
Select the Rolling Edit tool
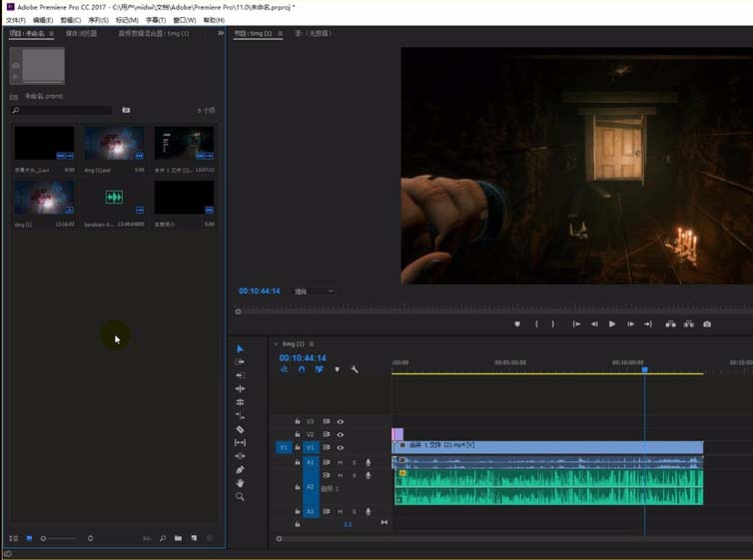[240, 402]
